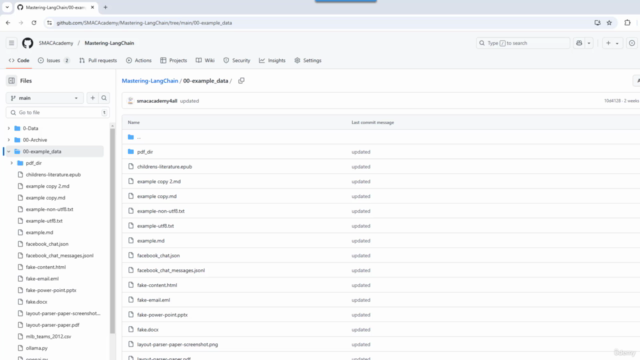Open the main branch dropdown
The width and height of the screenshot is (640, 360).
coord(44,98)
